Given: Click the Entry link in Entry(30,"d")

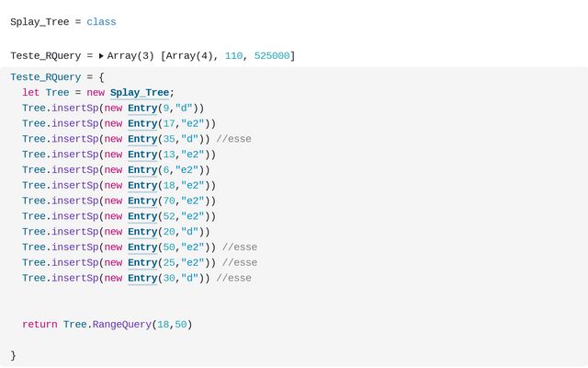Looking at the screenshot, I should (x=142, y=278).
